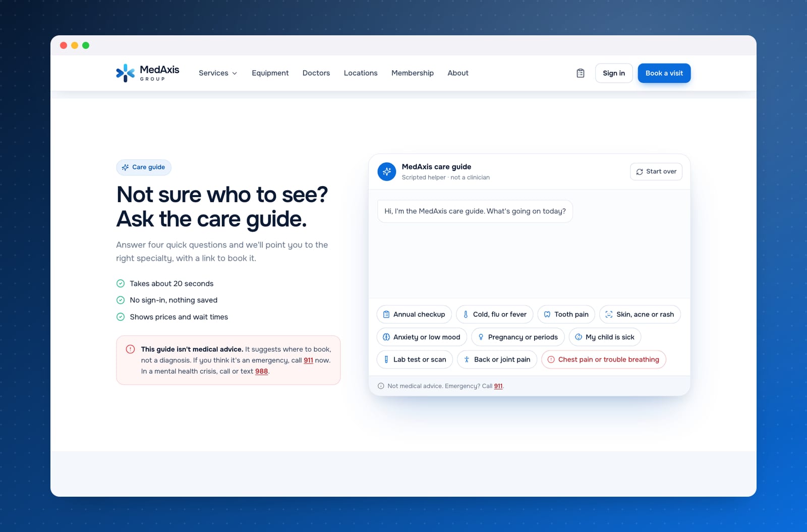Screen dimensions: 807x532
Task: Click the 'Takes about 20 seconds' text
Action: 171,284
